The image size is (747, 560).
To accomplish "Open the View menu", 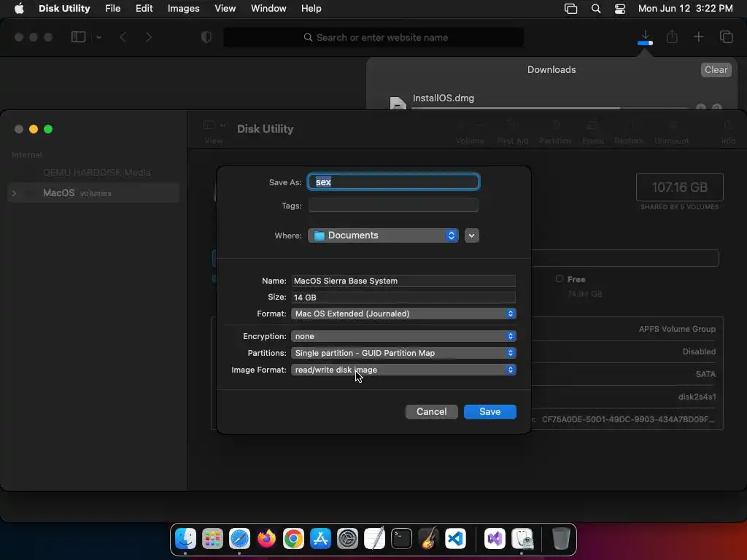I will pos(225,8).
